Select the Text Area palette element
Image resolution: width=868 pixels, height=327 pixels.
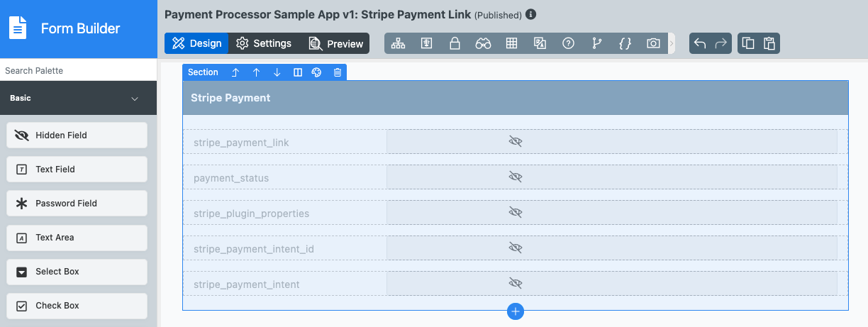point(77,238)
